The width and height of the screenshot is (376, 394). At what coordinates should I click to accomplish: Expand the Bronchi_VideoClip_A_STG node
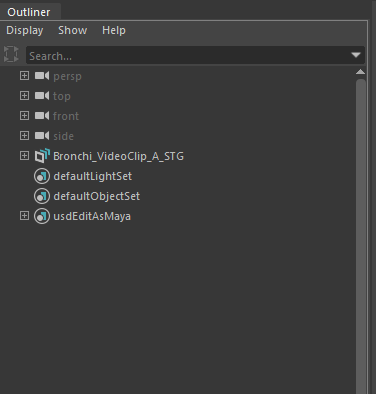(24, 156)
